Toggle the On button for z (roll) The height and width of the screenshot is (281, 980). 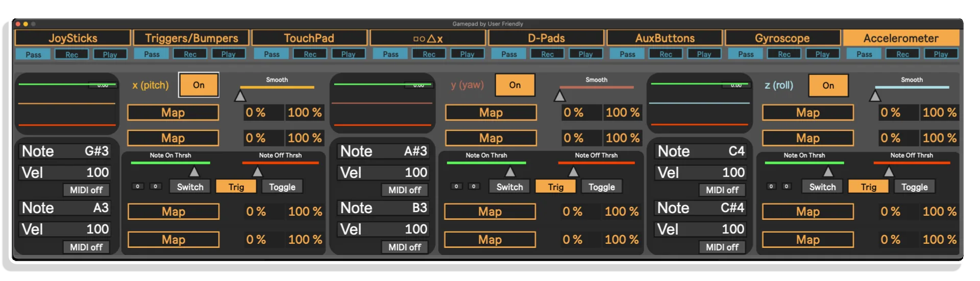click(828, 86)
